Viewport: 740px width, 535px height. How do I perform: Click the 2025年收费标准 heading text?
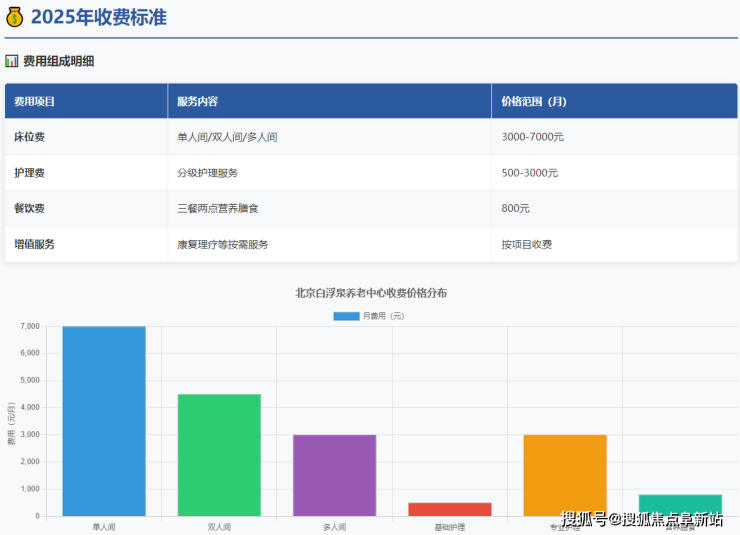click(98, 17)
